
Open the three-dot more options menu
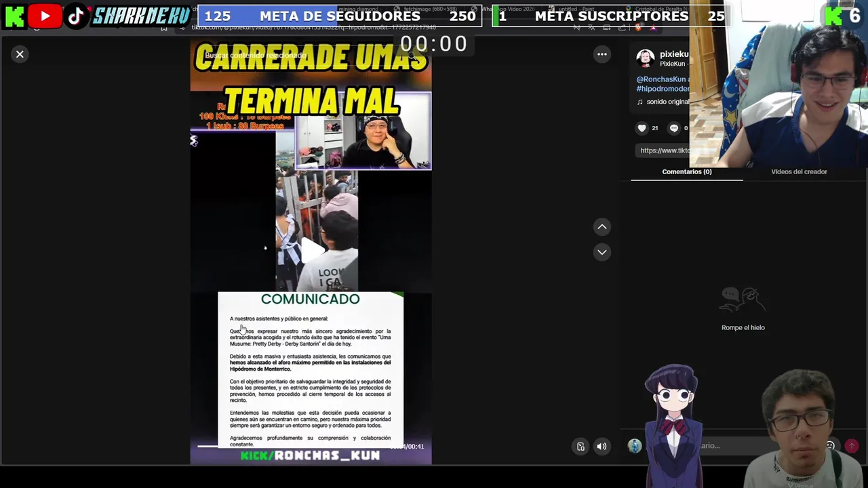pos(601,54)
